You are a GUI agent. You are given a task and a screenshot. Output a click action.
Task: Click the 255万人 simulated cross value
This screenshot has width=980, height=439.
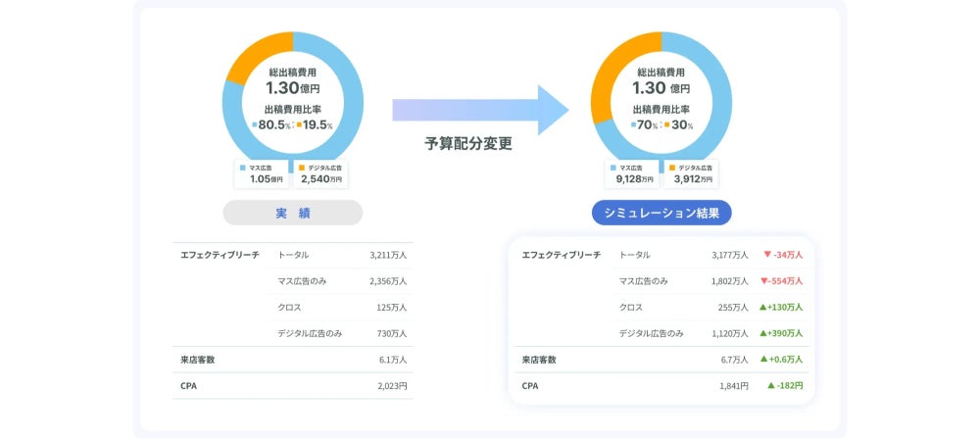coord(734,308)
